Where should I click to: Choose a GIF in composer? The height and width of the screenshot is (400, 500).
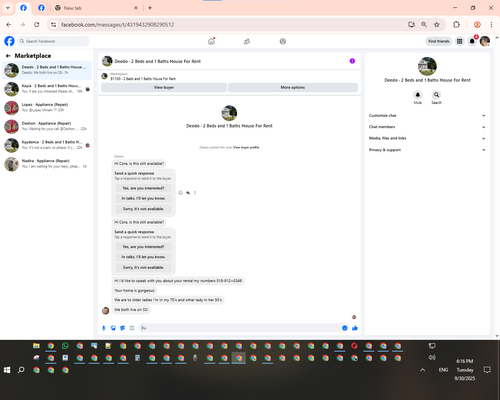coord(132,328)
